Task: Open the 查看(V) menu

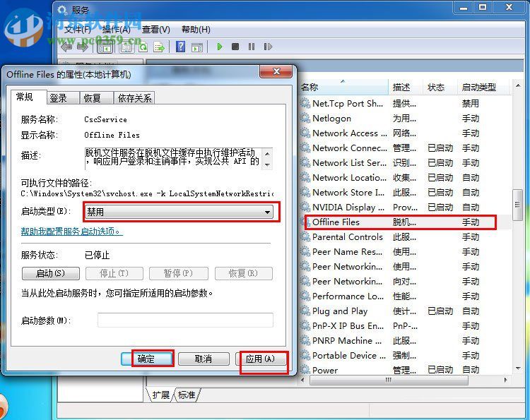Action: pyautogui.click(x=156, y=30)
